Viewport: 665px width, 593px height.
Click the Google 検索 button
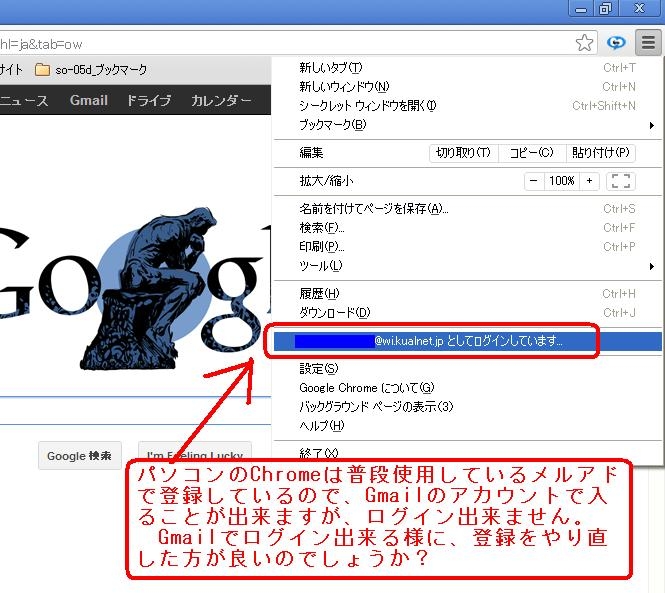click(80, 456)
